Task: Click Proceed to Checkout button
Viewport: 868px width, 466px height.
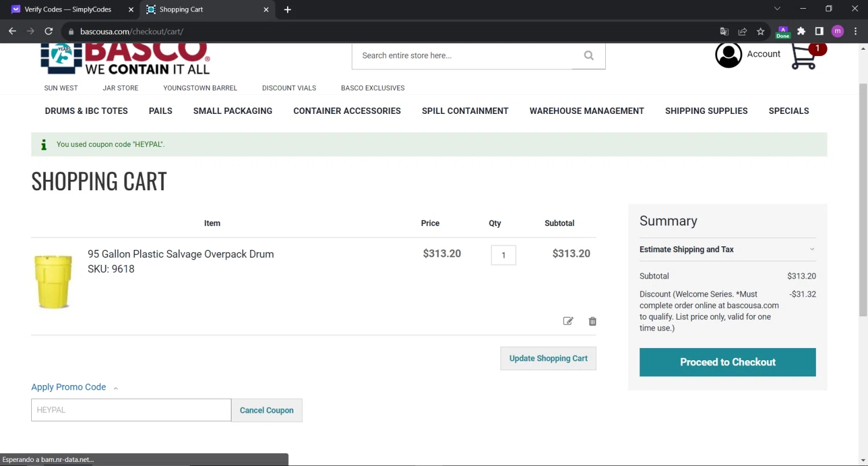Action: (x=727, y=362)
